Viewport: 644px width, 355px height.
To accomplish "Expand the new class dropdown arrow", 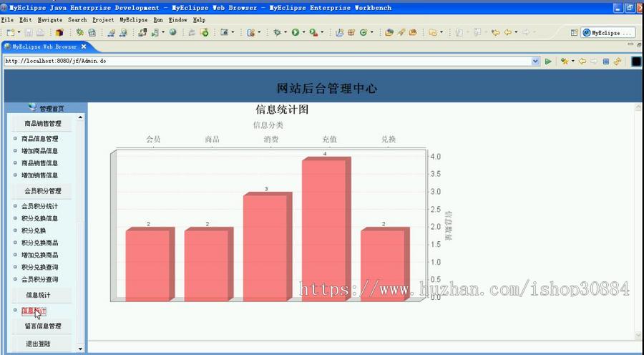I will 372,32.
